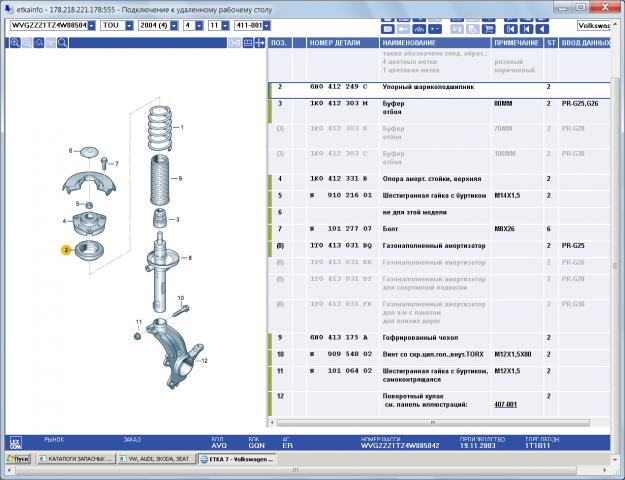Open the subgroup 11 dropdown
Screen dimensions: 625x480
pos(226,26)
